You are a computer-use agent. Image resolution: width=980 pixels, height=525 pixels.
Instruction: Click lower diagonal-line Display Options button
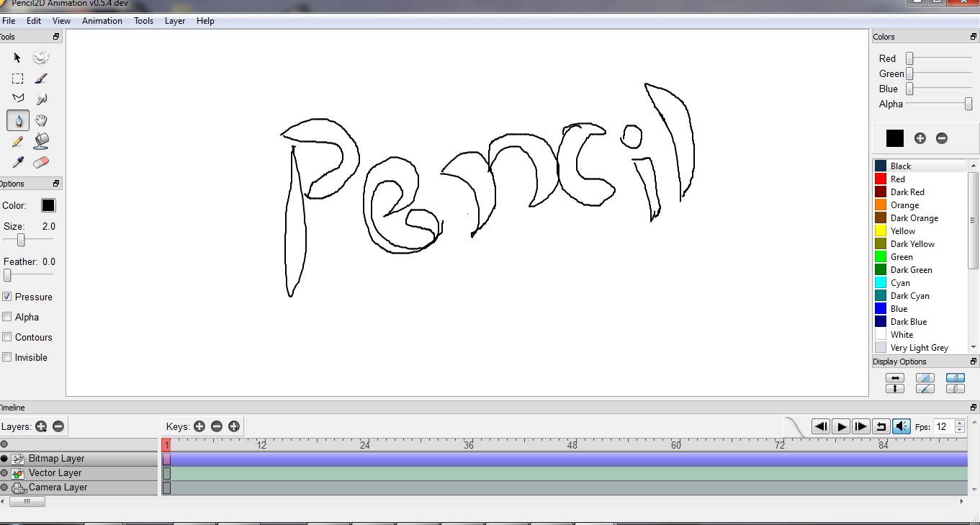[925, 389]
